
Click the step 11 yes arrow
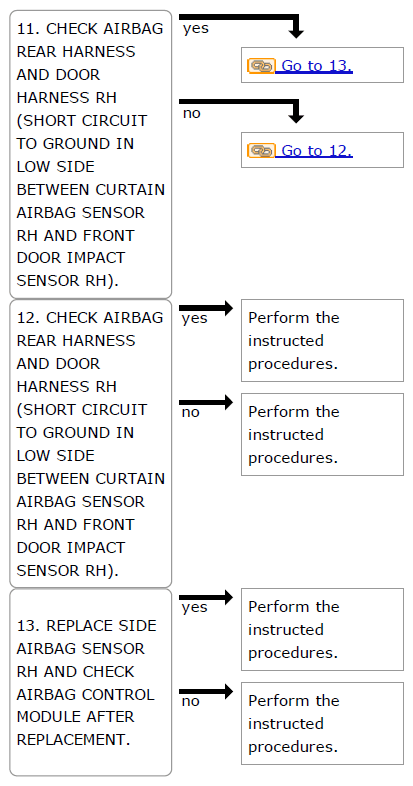[x=242, y=26]
